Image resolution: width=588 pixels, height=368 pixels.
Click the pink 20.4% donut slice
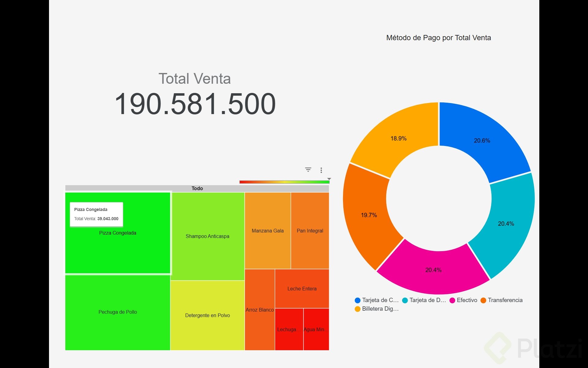(x=433, y=270)
